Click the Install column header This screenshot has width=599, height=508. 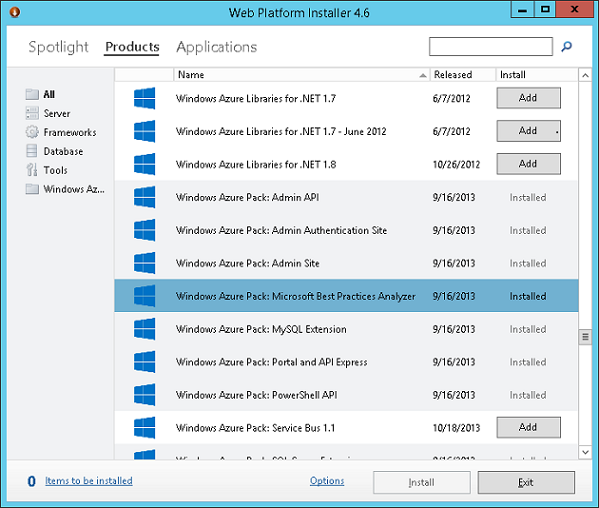[537, 74]
